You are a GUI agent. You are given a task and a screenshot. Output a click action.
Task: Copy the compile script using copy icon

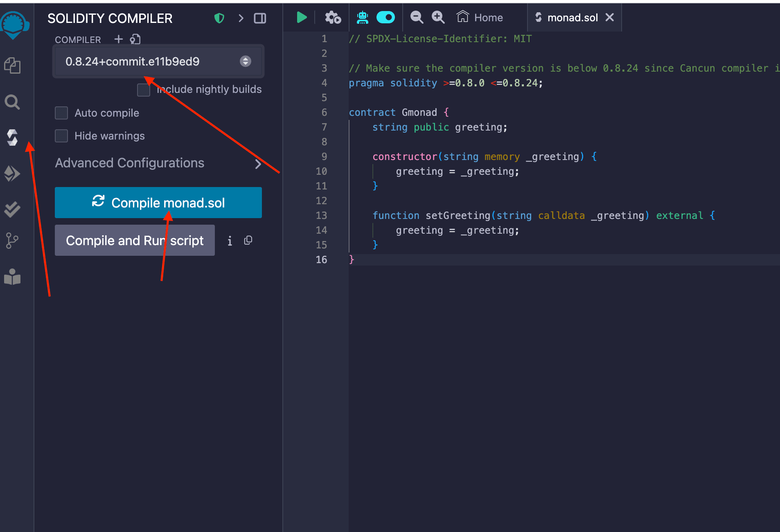(x=248, y=240)
